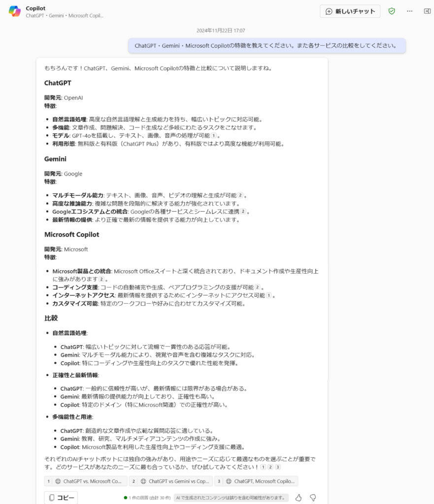Click the ChatGPT section heading

coord(58,83)
